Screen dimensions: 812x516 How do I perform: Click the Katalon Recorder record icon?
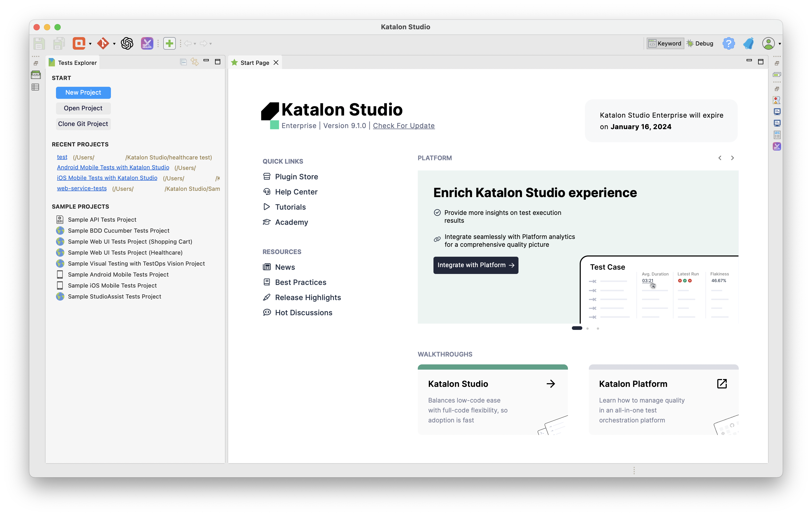click(x=79, y=43)
